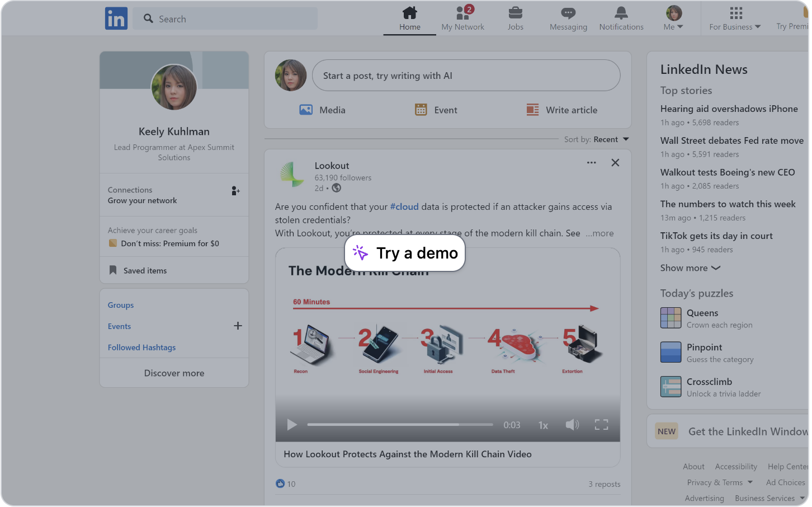Click Start a post, try writing with AI
This screenshot has height=507, width=812.
click(x=466, y=76)
